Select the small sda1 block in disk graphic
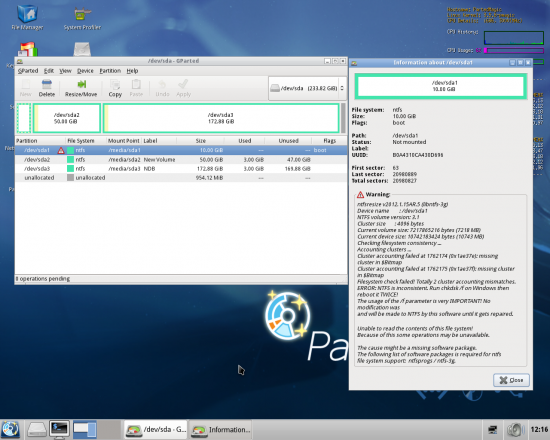The height and width of the screenshot is (440, 550). 24,118
